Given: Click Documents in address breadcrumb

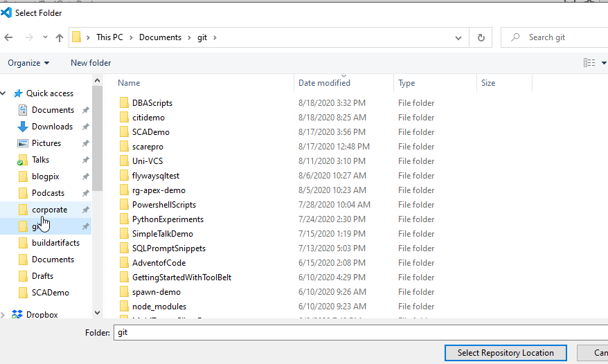Looking at the screenshot, I should coord(160,37).
